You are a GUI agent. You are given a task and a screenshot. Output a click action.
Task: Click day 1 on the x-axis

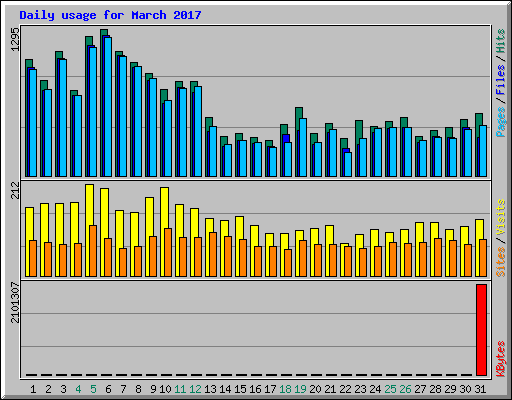(33, 389)
